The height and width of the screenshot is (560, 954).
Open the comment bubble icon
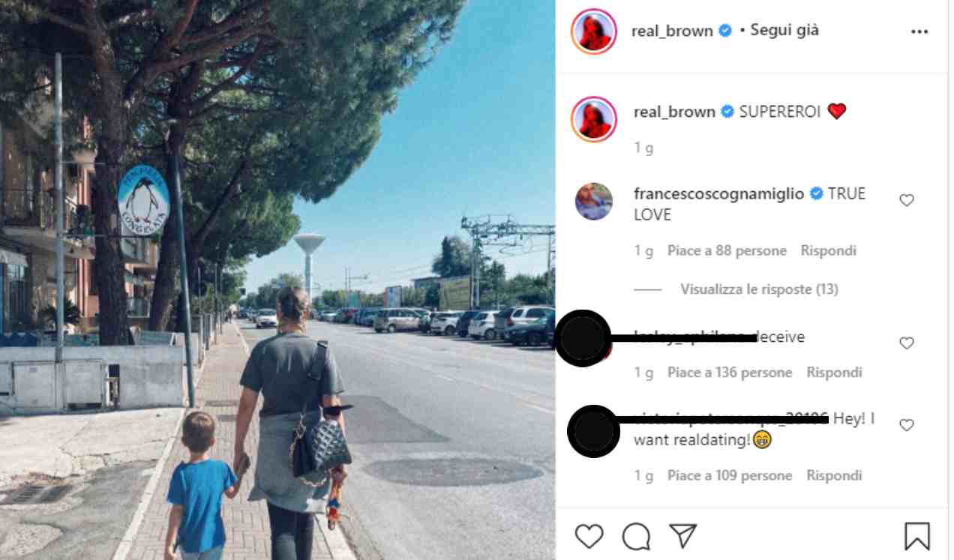pos(636,536)
